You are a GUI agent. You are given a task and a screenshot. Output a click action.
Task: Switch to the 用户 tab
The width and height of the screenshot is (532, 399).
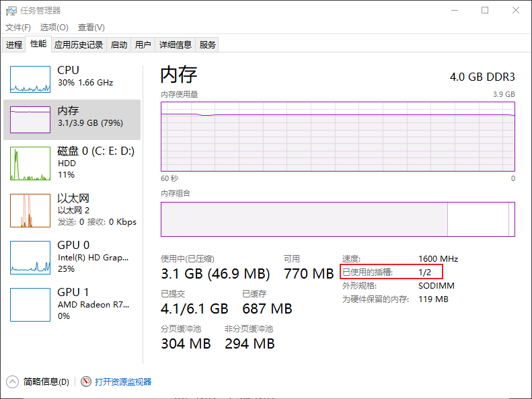pos(143,45)
